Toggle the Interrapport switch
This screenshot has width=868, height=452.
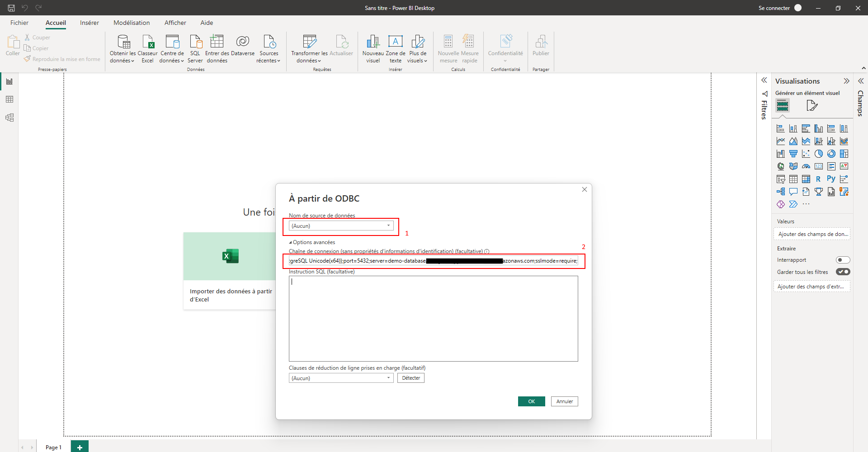point(843,260)
